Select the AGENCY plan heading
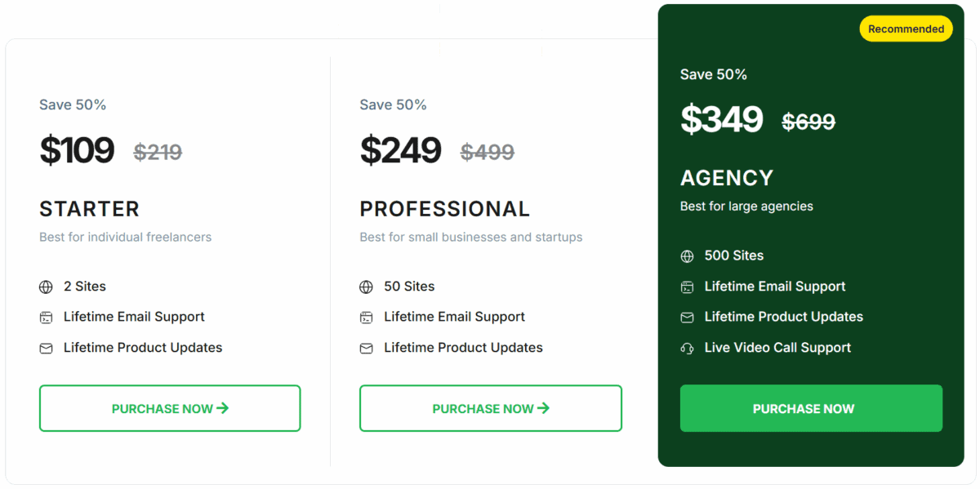Screen dimensions: 980x489 [726, 178]
